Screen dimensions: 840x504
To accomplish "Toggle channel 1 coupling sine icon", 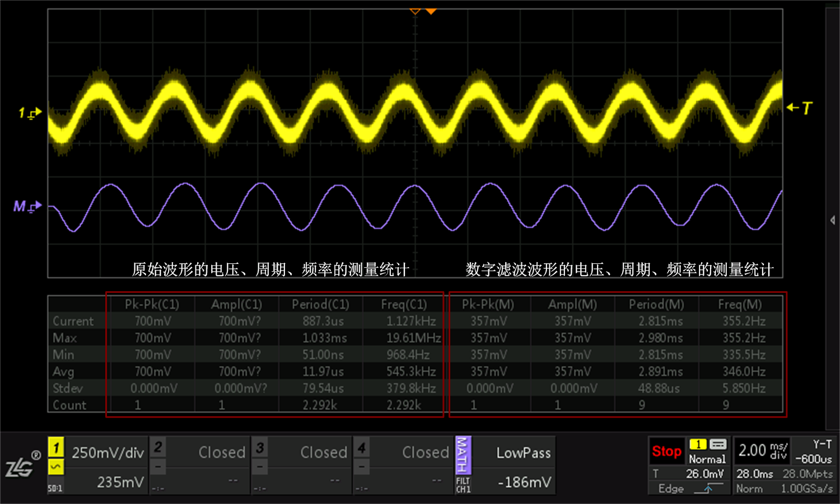I will click(x=56, y=466).
